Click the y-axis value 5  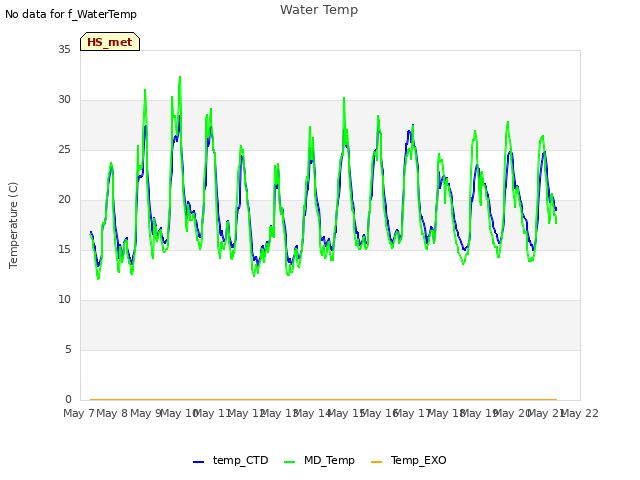pos(68,349)
